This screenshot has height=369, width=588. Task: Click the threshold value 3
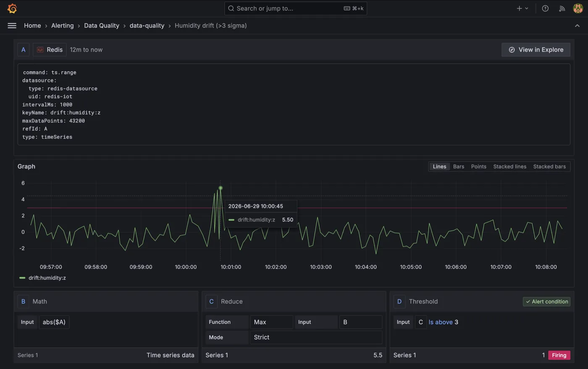pyautogui.click(x=457, y=322)
